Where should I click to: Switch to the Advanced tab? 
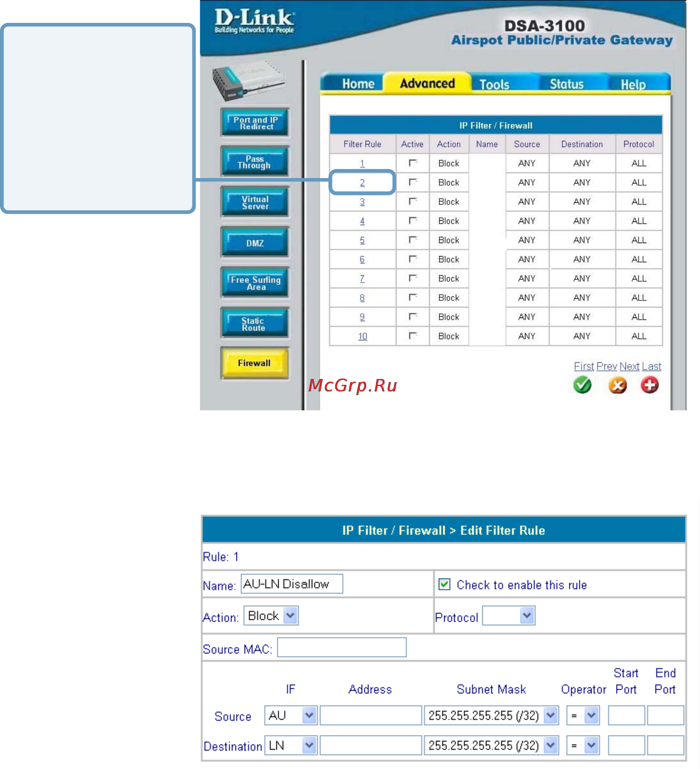coord(427,83)
